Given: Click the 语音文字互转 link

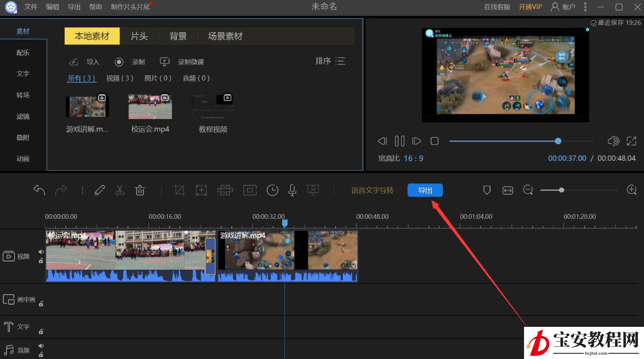Looking at the screenshot, I should pyautogui.click(x=372, y=190).
